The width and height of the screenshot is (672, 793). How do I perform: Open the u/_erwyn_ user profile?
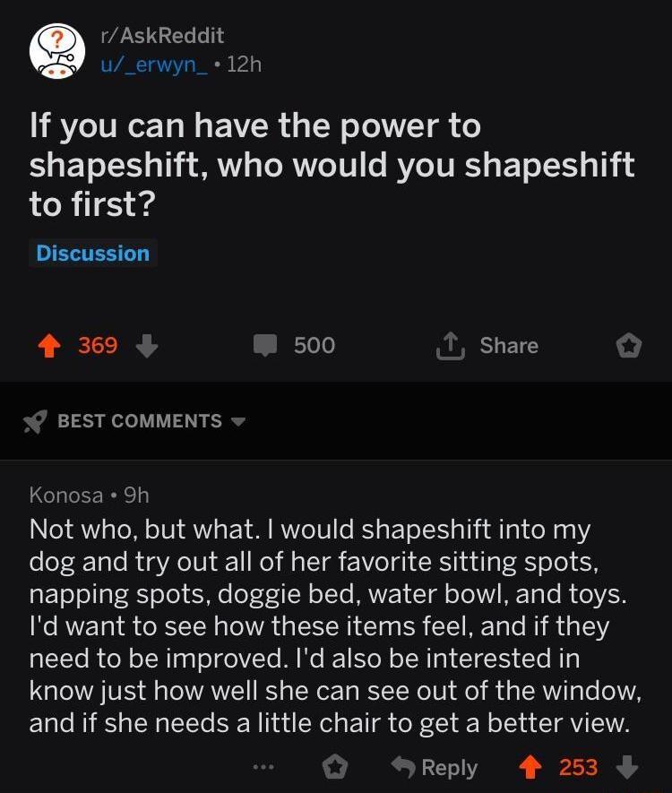pyautogui.click(x=156, y=64)
